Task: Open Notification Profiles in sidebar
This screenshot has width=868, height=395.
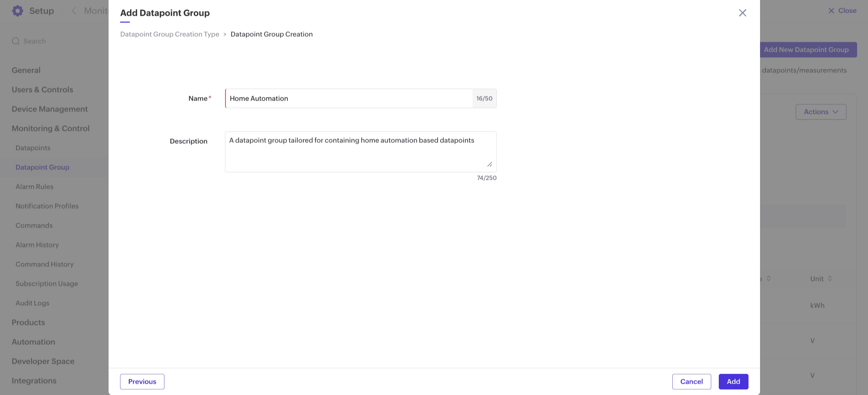Action: 47,206
